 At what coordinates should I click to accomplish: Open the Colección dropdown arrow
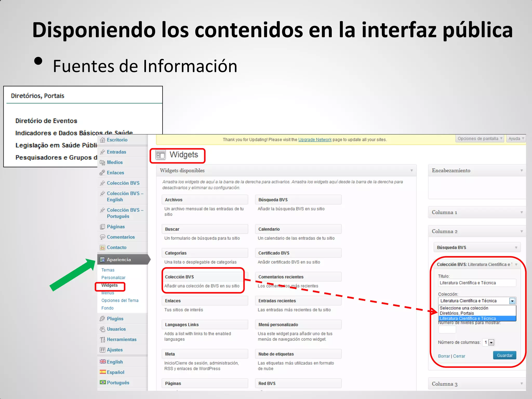(x=512, y=301)
